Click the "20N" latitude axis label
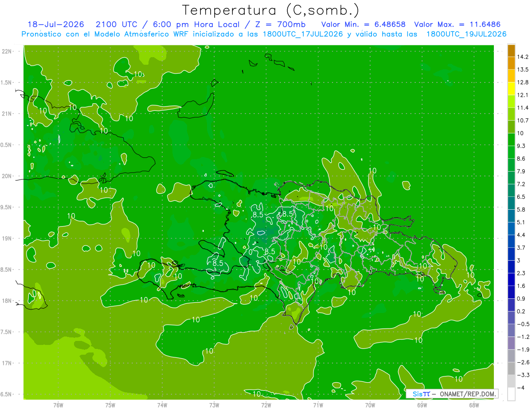The width and height of the screenshot is (532, 411). [x=7, y=176]
